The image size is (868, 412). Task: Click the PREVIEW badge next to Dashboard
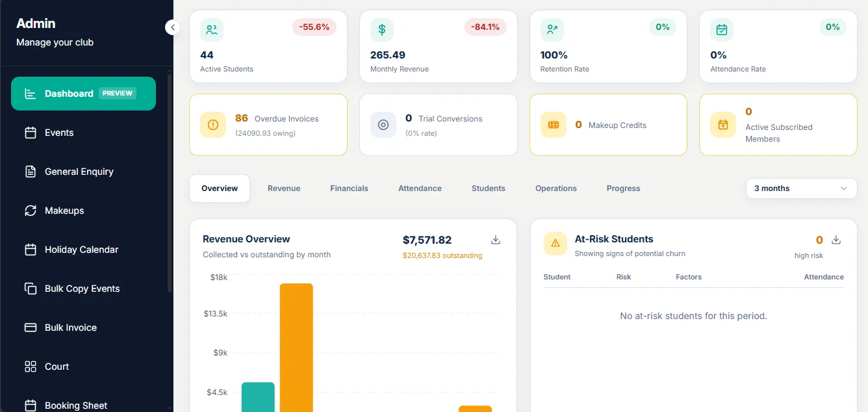coord(118,94)
